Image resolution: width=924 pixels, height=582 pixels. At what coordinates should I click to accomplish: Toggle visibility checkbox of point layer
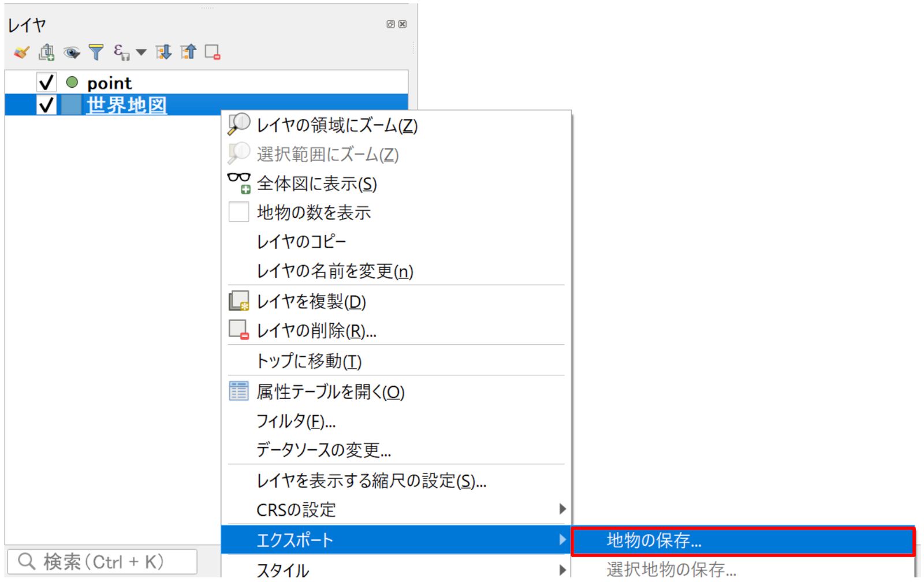46,82
